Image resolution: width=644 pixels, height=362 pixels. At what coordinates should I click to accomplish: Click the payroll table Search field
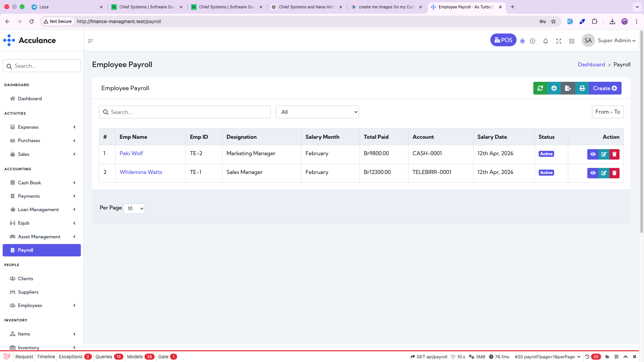coord(185,112)
